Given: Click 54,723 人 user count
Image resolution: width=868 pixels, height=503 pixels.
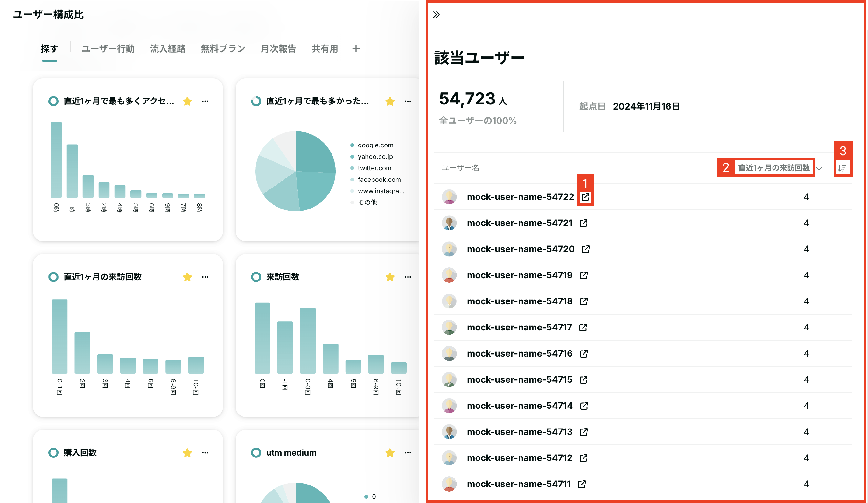Looking at the screenshot, I should (473, 99).
